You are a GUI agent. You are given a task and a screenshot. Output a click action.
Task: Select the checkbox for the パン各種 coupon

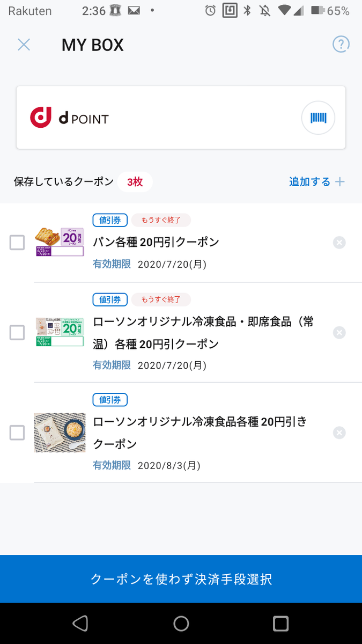[17, 242]
